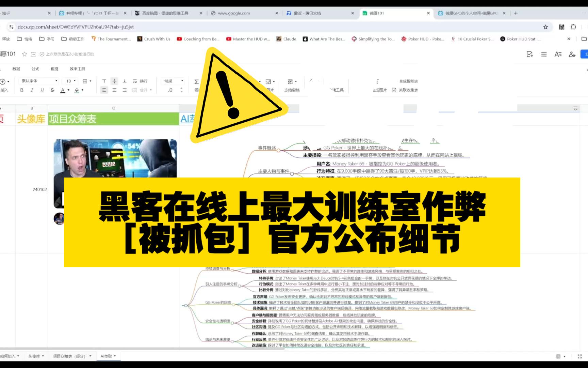
Task: Click the document checklist-plus icon at top right
Action: (x=530, y=54)
